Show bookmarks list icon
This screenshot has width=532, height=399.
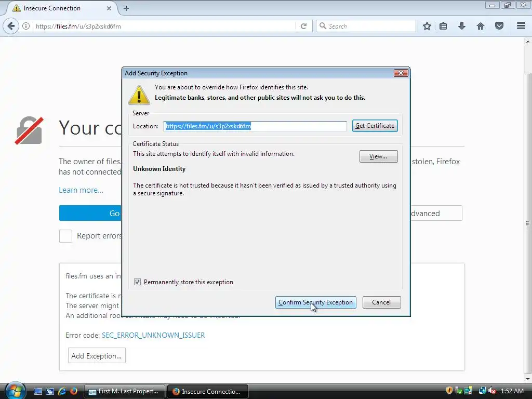tap(443, 26)
